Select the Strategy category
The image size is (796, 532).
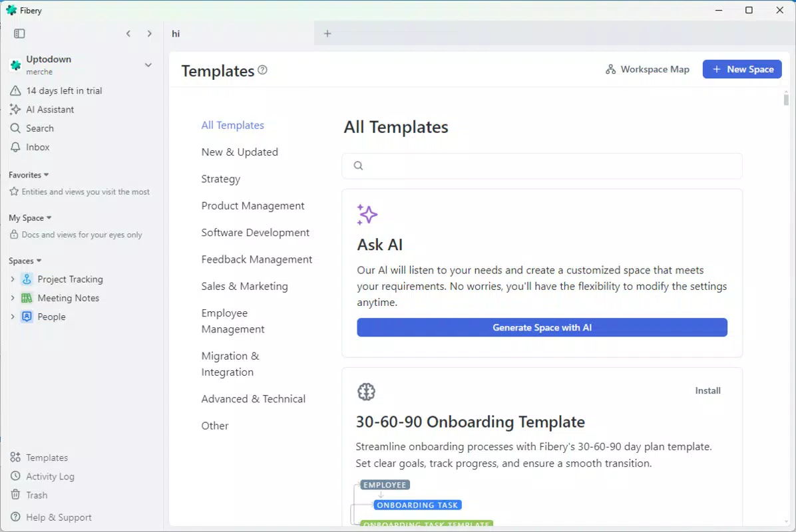coord(221,179)
